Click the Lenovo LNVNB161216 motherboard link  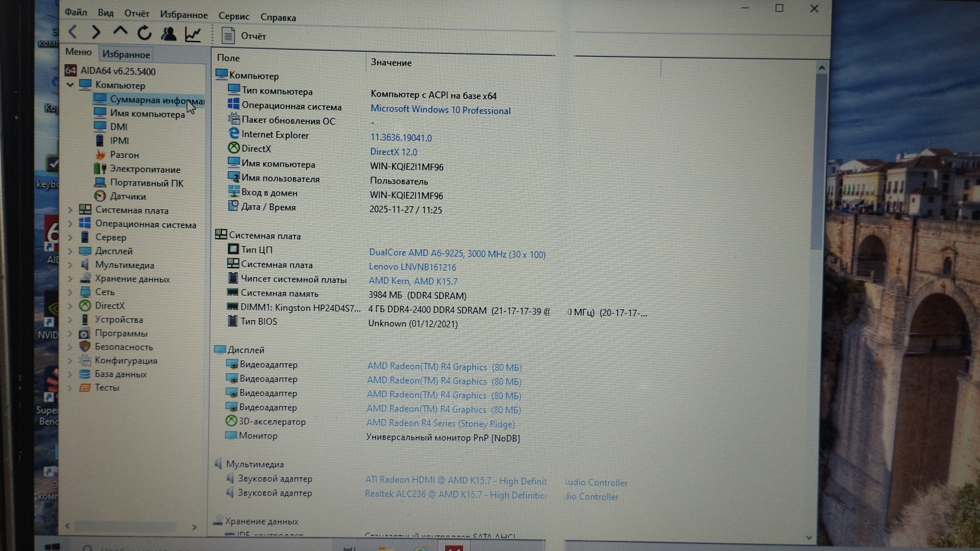point(412,267)
